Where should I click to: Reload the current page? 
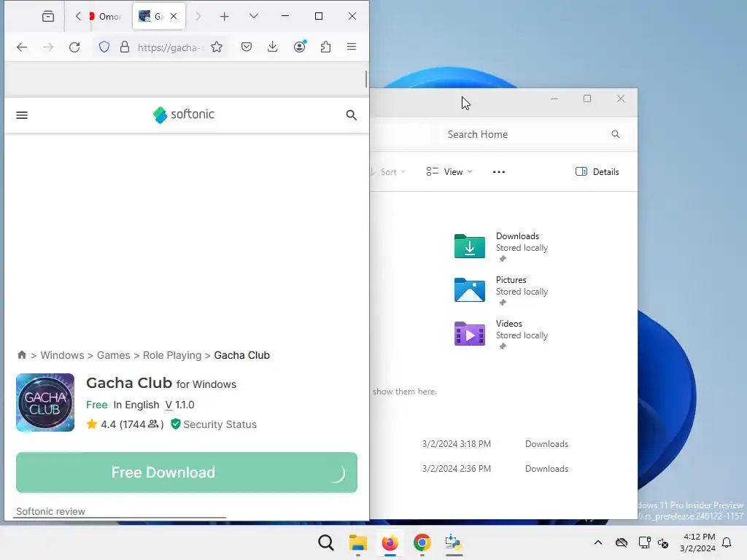(74, 47)
